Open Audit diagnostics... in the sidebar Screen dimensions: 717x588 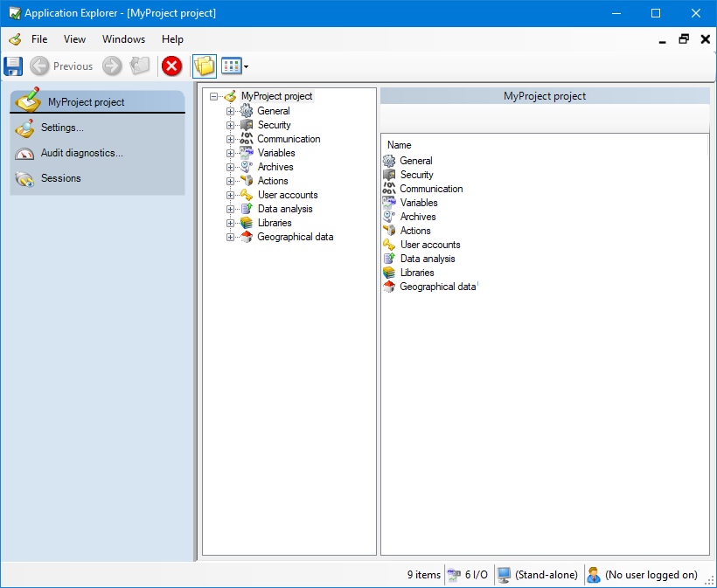[82, 153]
